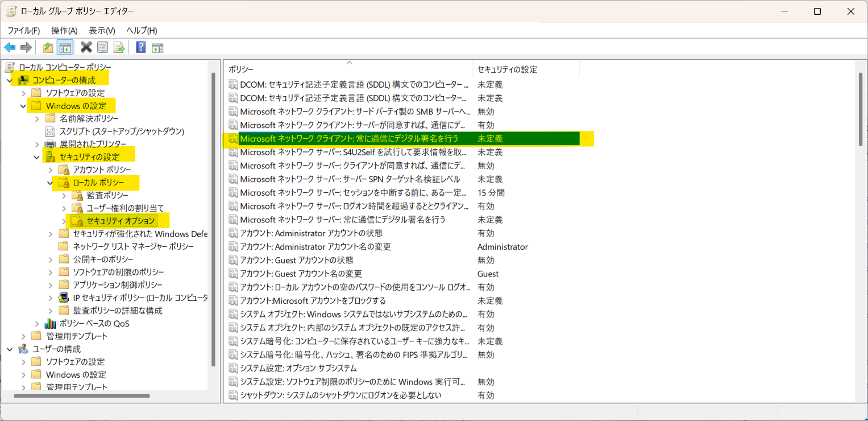Collapse the コンピューターの構成 tree node

(9, 80)
